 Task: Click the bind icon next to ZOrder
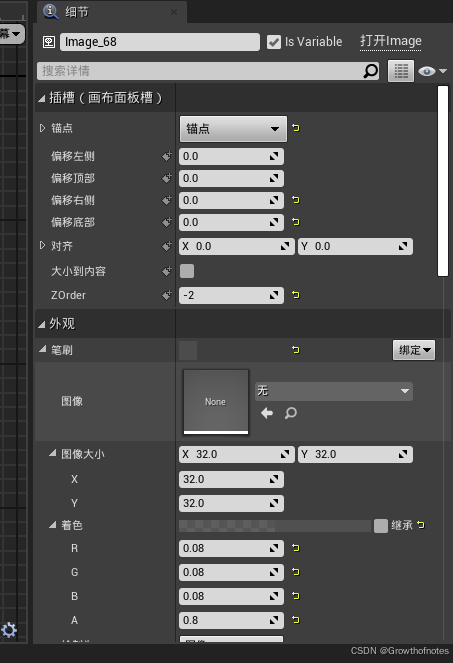[x=167, y=295]
